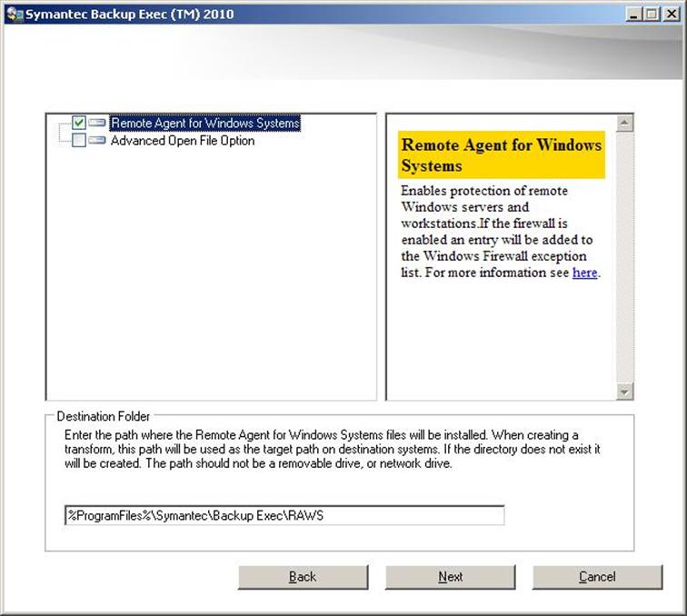
Task: Click scroll up arrow in description pane
Action: (x=624, y=124)
